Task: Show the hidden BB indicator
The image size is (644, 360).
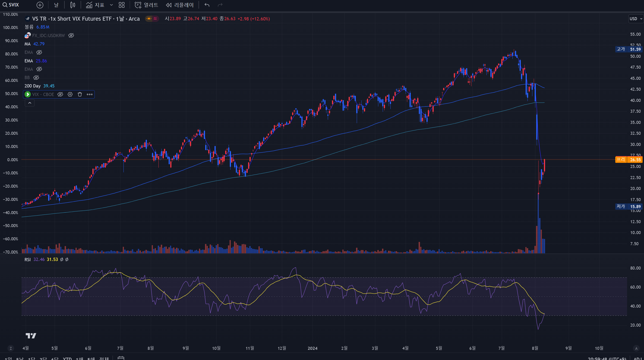Action: (36, 78)
